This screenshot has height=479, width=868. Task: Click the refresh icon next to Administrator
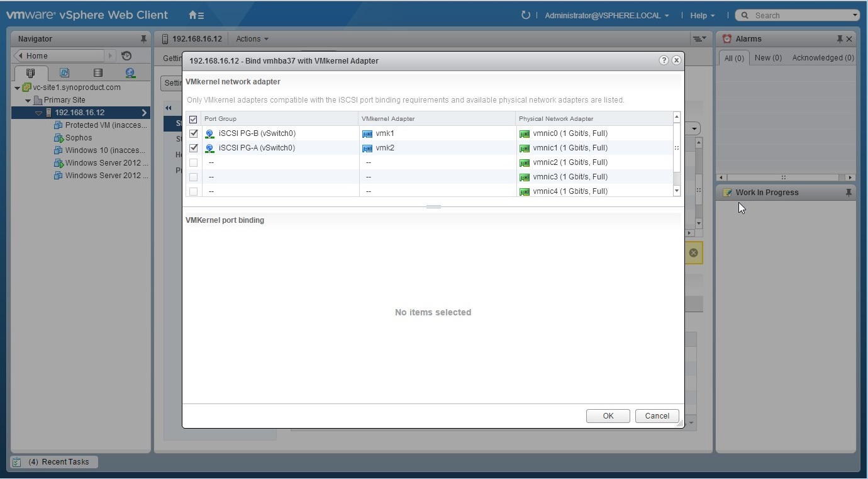pos(525,14)
